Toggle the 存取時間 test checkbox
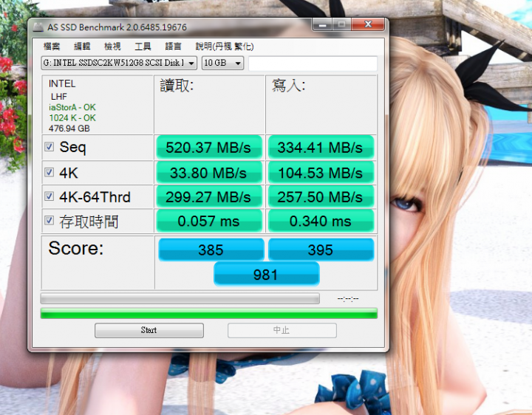Viewport: 532px width, 415px height. [x=50, y=220]
